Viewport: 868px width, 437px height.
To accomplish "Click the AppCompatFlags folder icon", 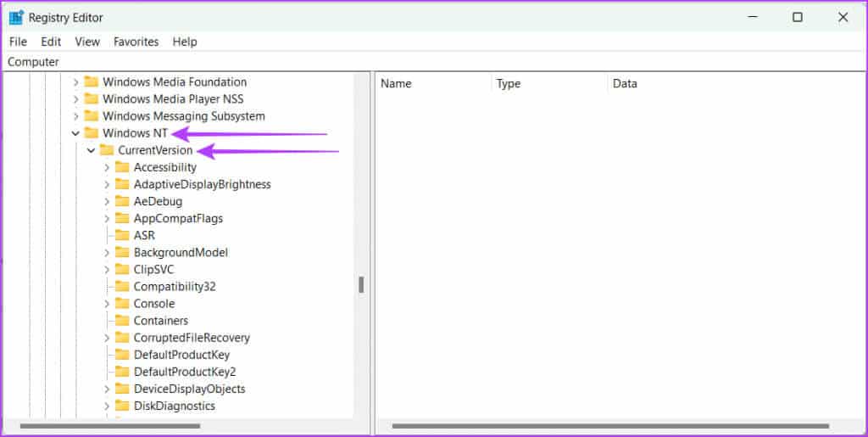I will pyautogui.click(x=122, y=218).
